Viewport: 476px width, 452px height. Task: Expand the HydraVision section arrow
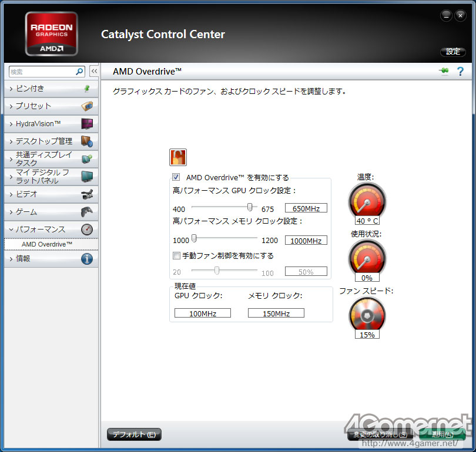(11, 124)
